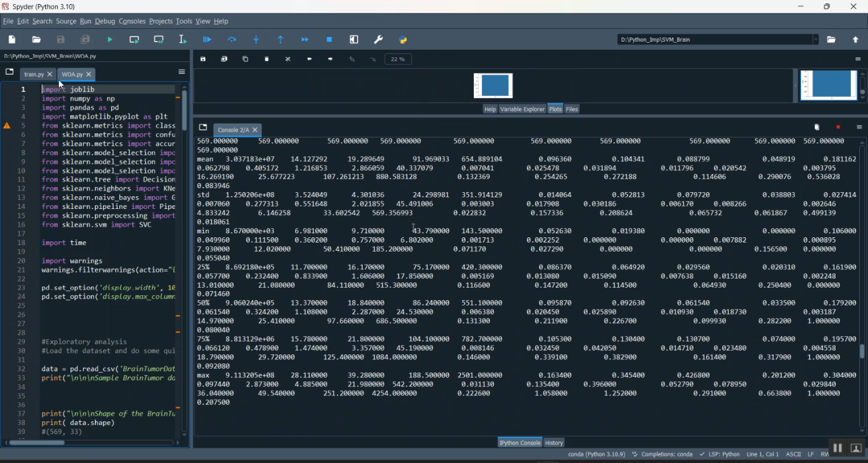The width and height of the screenshot is (868, 463).
Task: Select the blue plot thumbnail in the sidebar
Action: tap(829, 85)
